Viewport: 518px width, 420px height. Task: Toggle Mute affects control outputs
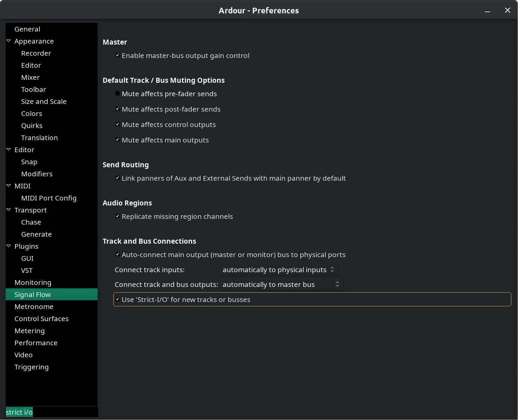coord(117,124)
